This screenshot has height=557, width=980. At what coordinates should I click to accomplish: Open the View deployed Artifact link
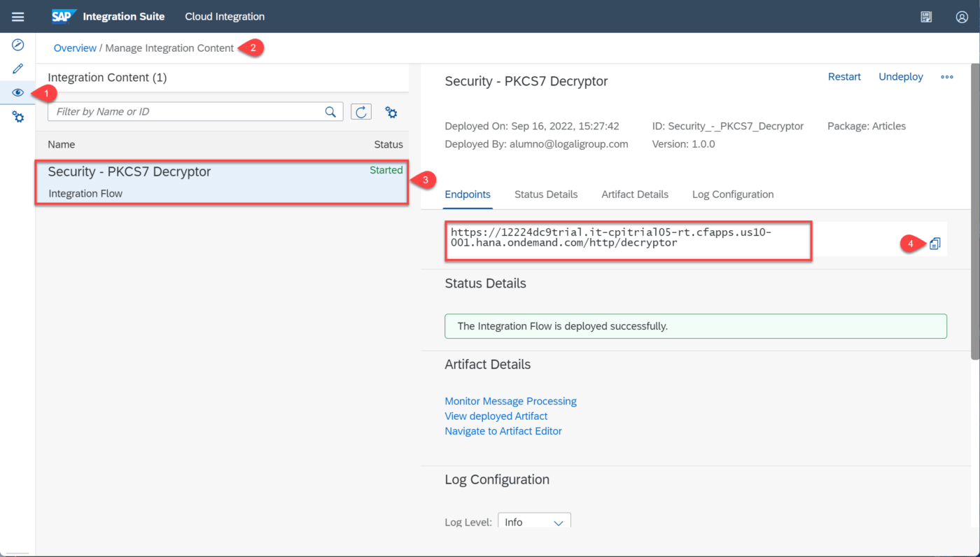click(x=496, y=416)
